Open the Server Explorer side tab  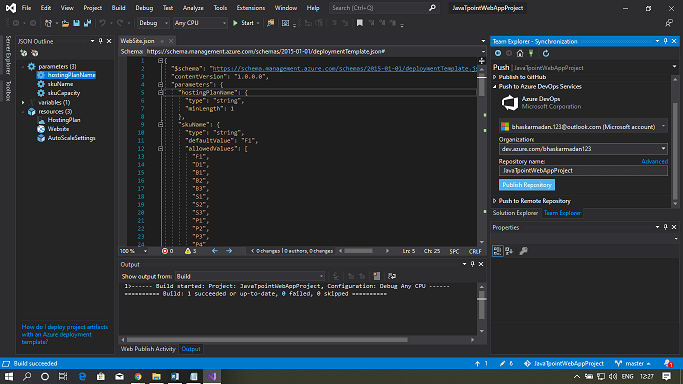coord(8,55)
